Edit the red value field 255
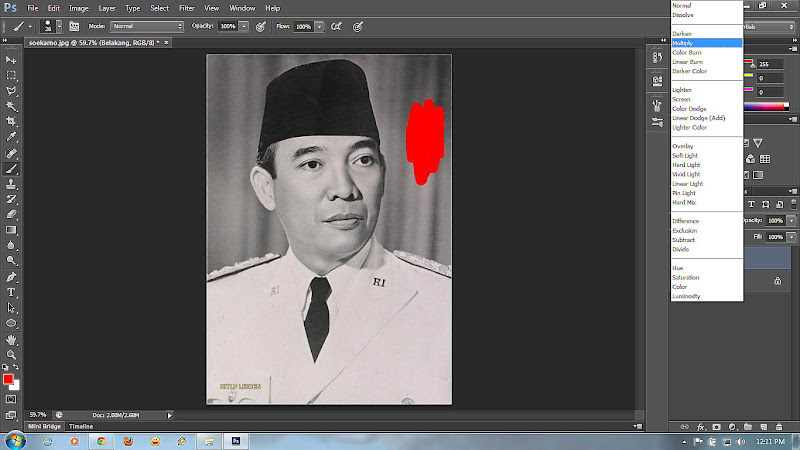The image size is (800, 450). point(770,64)
